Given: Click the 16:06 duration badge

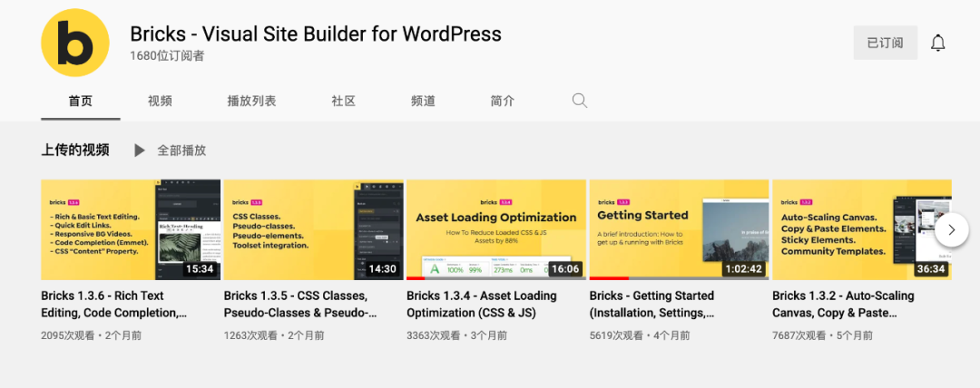Looking at the screenshot, I should (x=565, y=269).
